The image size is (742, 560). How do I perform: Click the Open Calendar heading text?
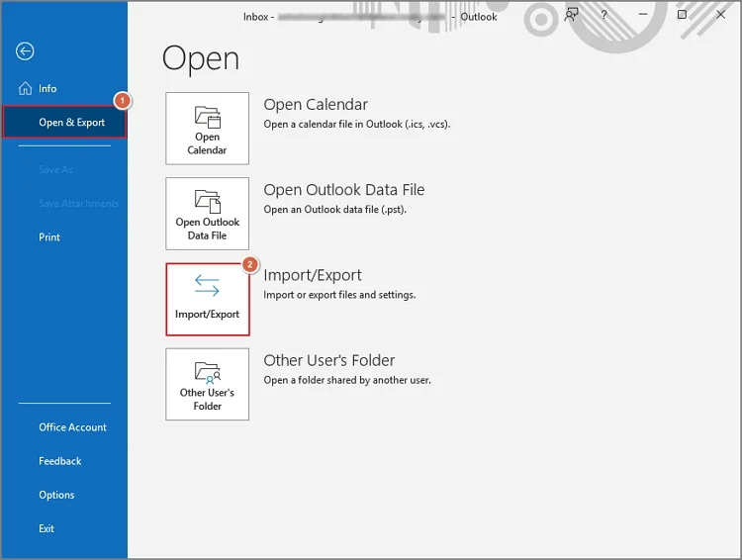coord(316,104)
